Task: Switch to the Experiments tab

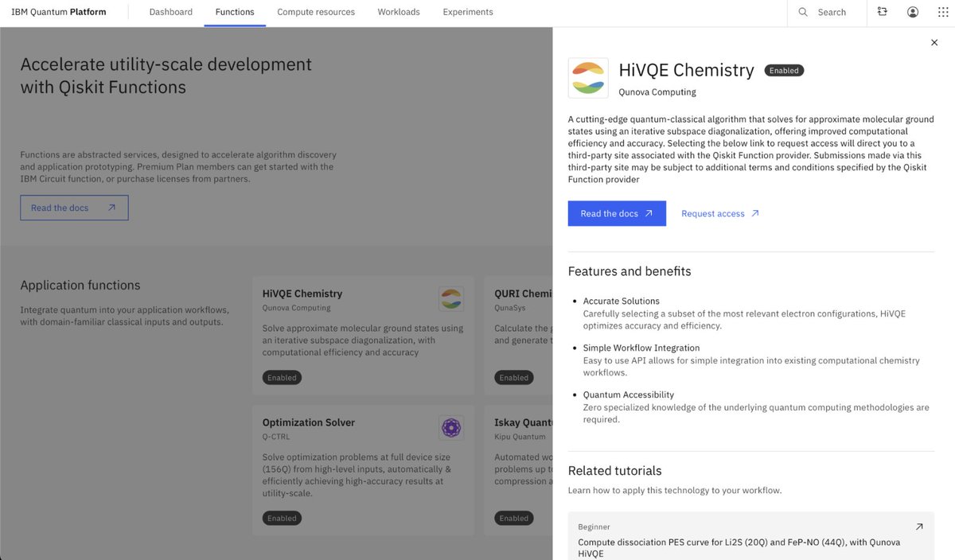Action: tap(468, 13)
